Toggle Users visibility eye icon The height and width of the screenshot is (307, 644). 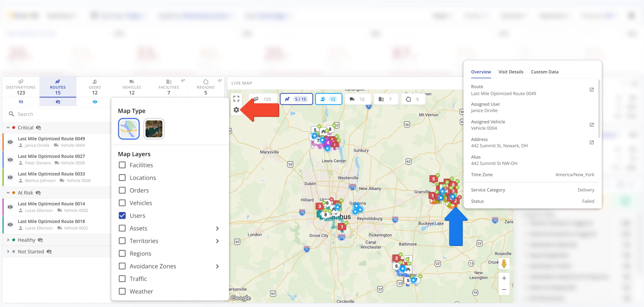click(x=95, y=102)
